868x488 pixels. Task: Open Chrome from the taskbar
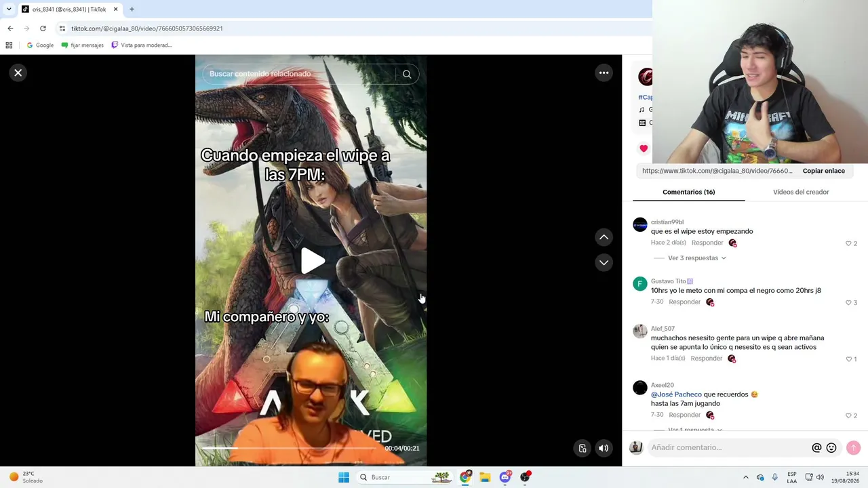point(465,477)
